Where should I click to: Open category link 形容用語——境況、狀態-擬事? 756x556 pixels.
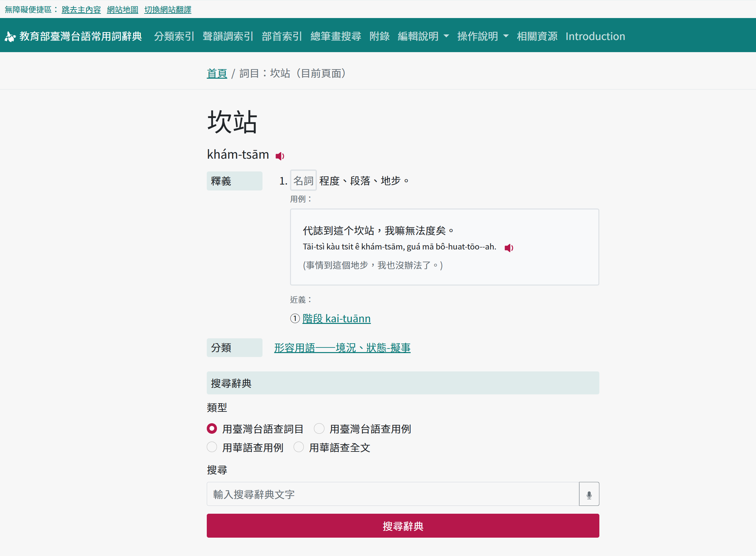pos(342,348)
